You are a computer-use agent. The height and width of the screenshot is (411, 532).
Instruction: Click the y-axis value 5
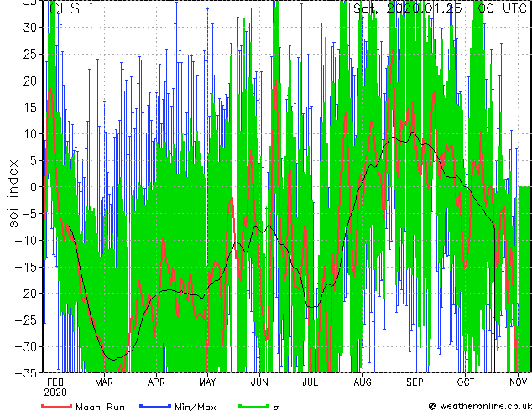[33, 160]
